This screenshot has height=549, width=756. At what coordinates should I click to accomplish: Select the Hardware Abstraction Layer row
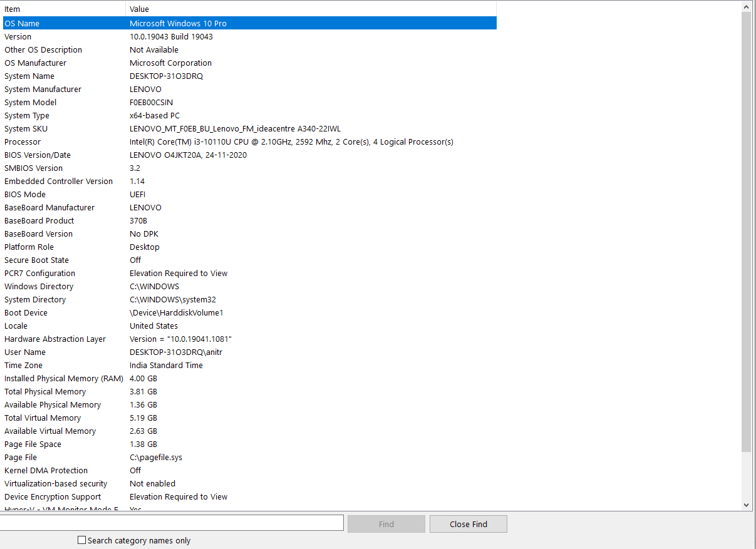coord(249,339)
